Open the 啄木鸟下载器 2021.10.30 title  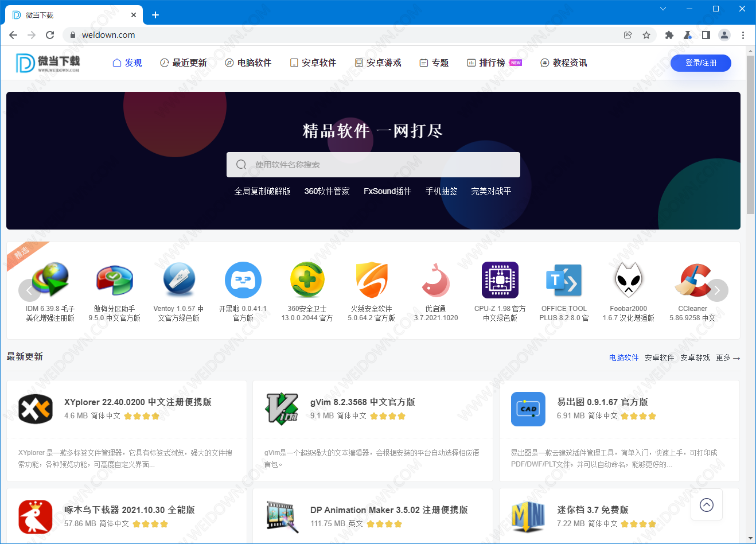coord(130,510)
